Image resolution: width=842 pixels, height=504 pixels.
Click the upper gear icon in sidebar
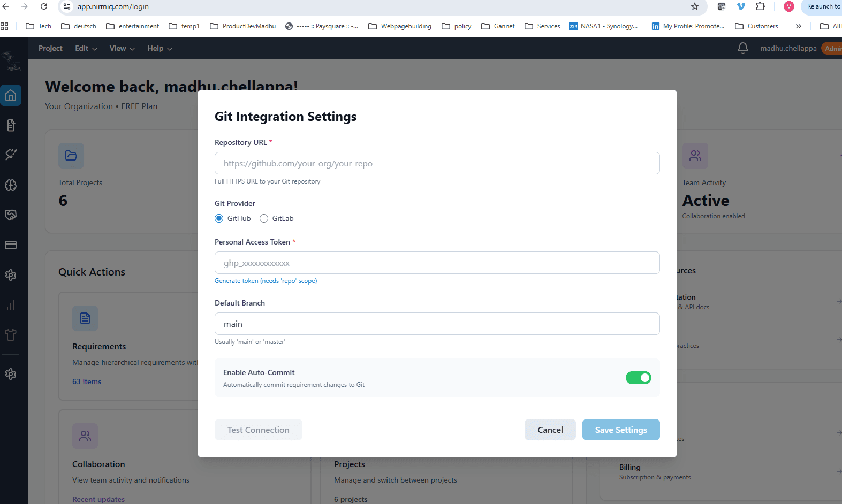pyautogui.click(x=11, y=275)
